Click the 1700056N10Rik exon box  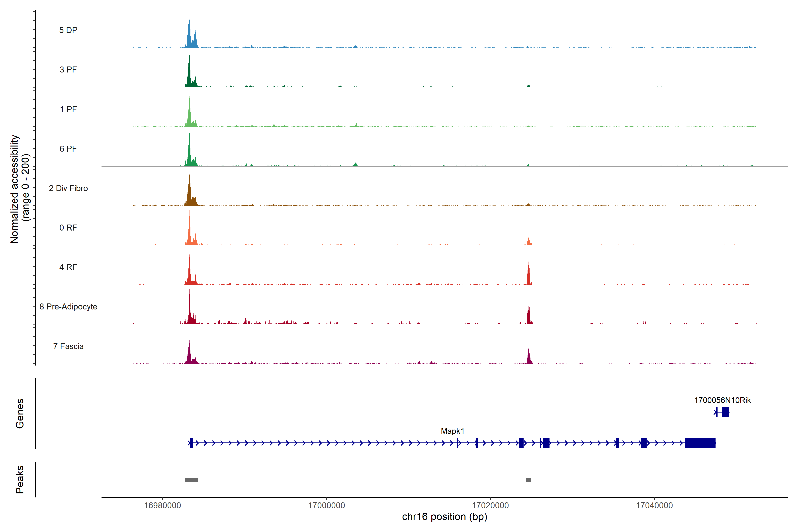tap(725, 412)
